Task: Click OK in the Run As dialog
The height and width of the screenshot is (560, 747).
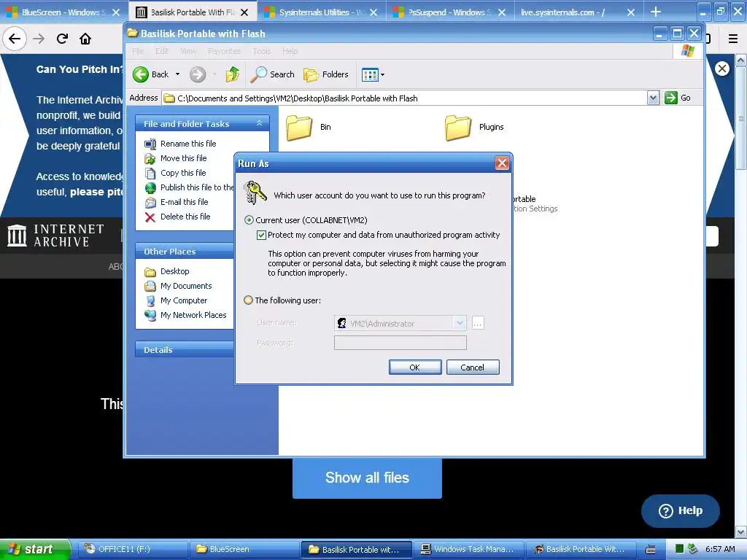Action: click(x=415, y=367)
